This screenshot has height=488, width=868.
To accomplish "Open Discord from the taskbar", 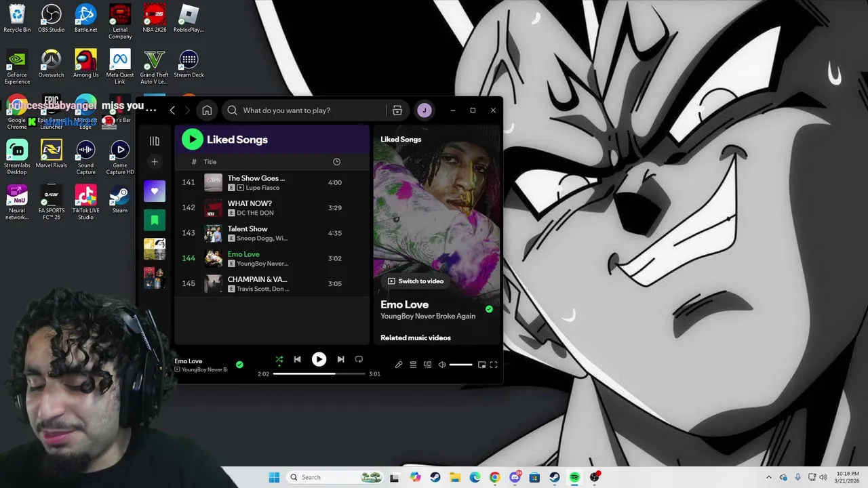I will 515,477.
